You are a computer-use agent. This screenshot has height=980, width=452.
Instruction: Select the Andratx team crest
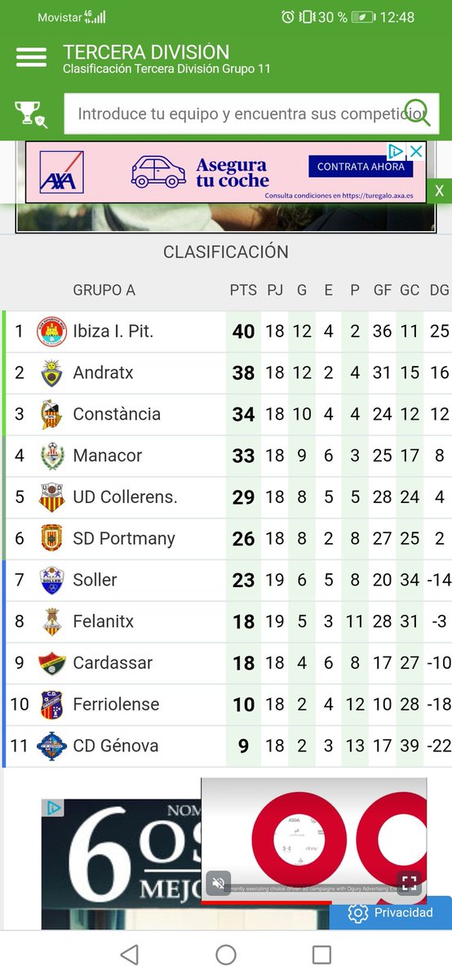(x=52, y=373)
